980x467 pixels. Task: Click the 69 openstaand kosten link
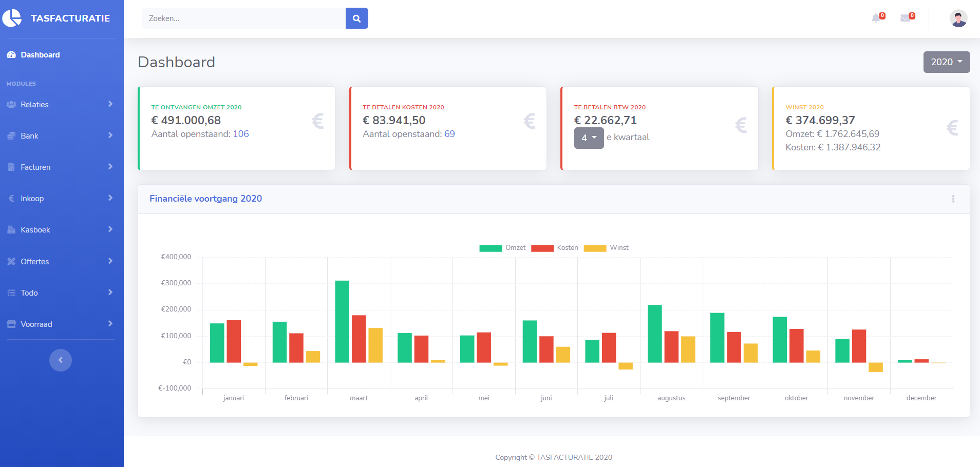(x=449, y=134)
